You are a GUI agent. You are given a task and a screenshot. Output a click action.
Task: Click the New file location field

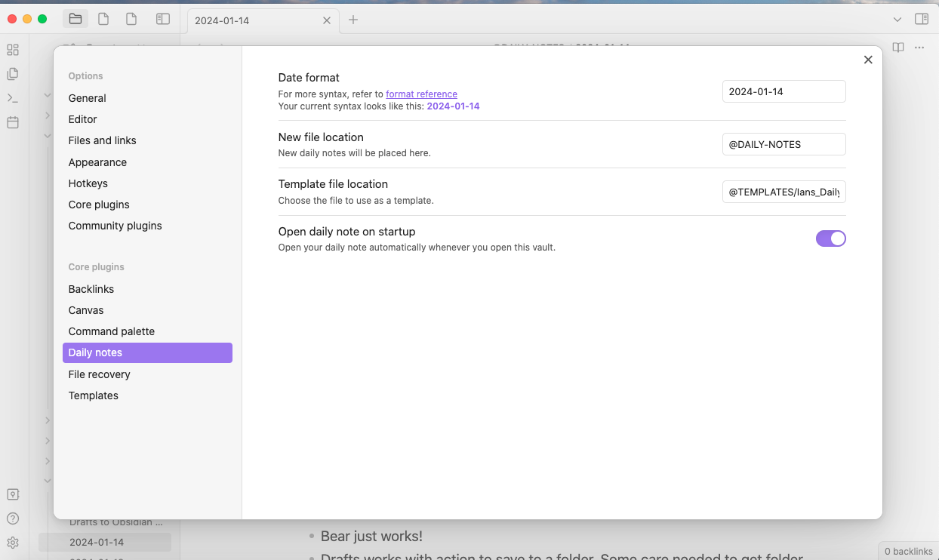(784, 144)
